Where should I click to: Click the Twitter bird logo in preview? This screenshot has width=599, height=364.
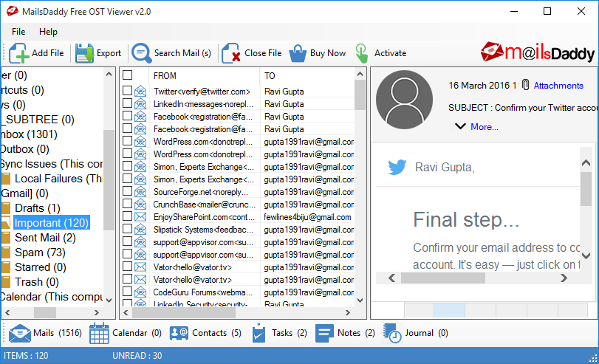pyautogui.click(x=397, y=167)
